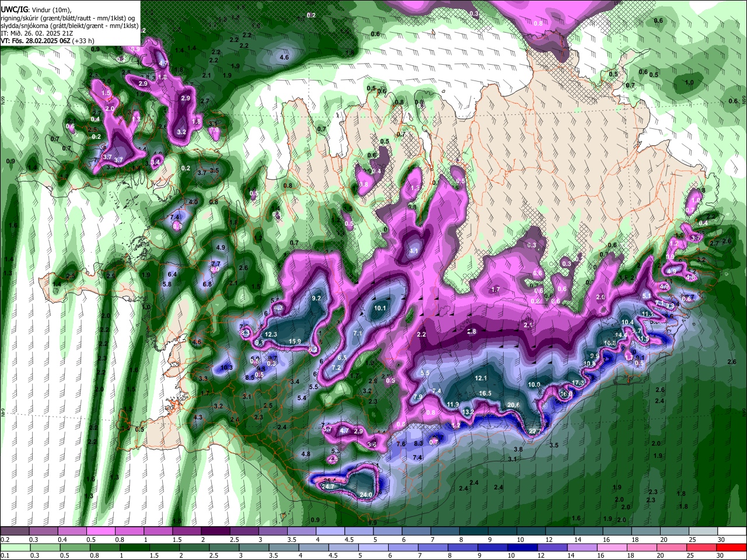Click the 'VT: Fös. 28.02.2025 06Z (+33 h)' line
747x560 pixels.
pos(48,41)
